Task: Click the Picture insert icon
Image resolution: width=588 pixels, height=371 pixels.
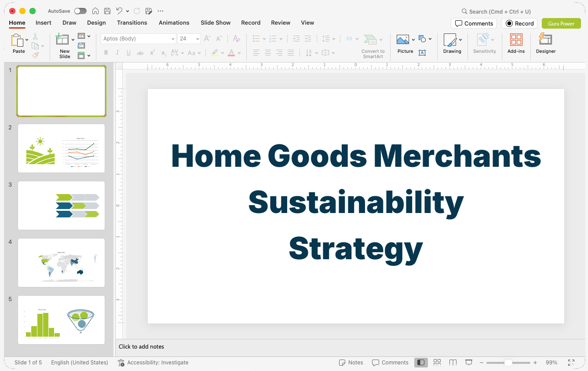Action: pyautogui.click(x=403, y=40)
